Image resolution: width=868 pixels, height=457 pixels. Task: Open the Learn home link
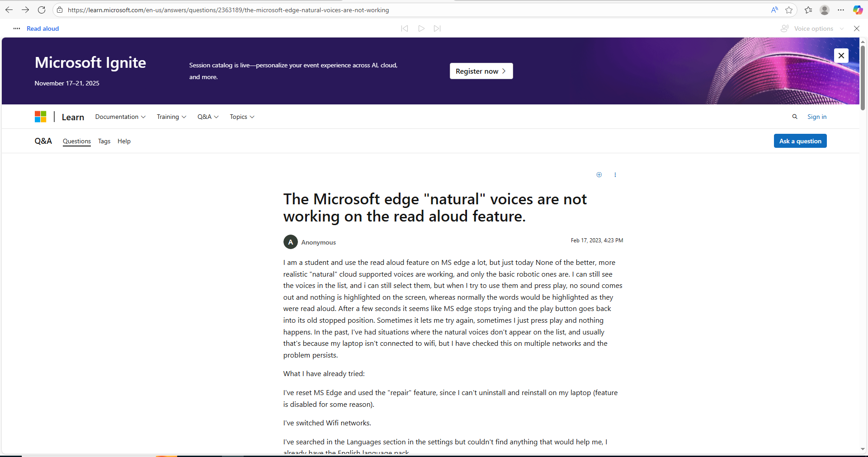73,117
